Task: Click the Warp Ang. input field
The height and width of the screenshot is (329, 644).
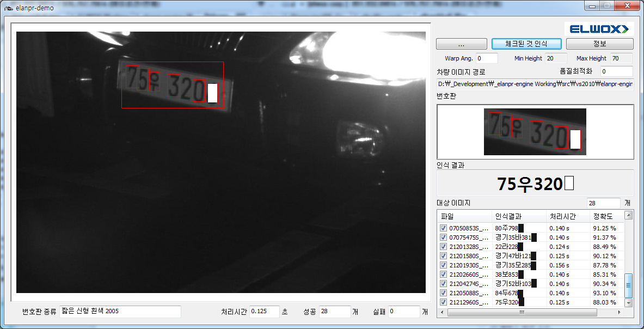Action: [487, 58]
